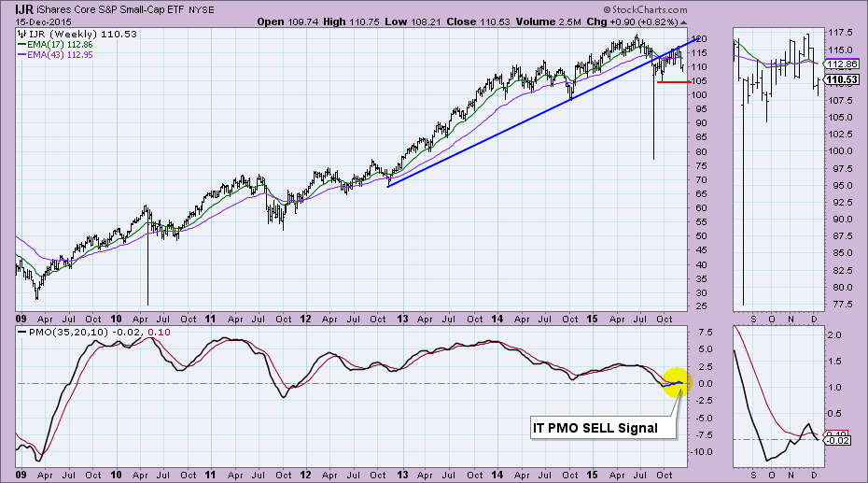Click the 09 year label under the PMO panel
Image resolution: width=868 pixels, height=483 pixels.
21,476
